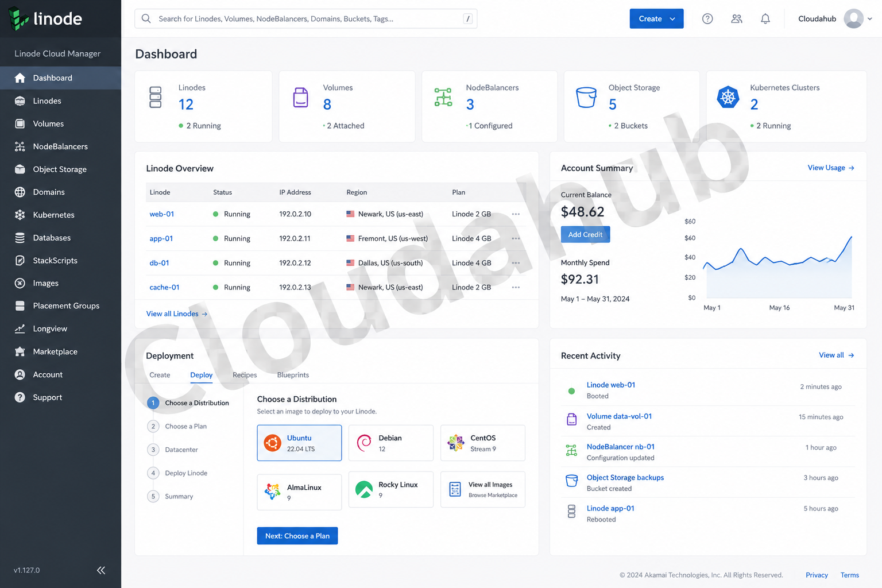
Task: Switch to the Deploy tab
Action: tap(202, 375)
